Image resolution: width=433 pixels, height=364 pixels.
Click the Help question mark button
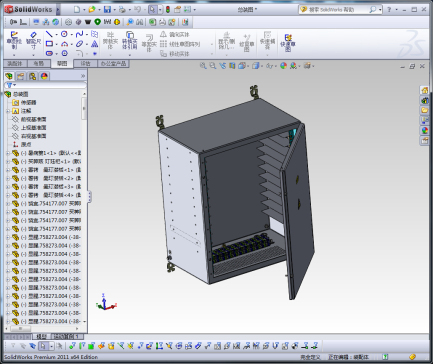389,10
